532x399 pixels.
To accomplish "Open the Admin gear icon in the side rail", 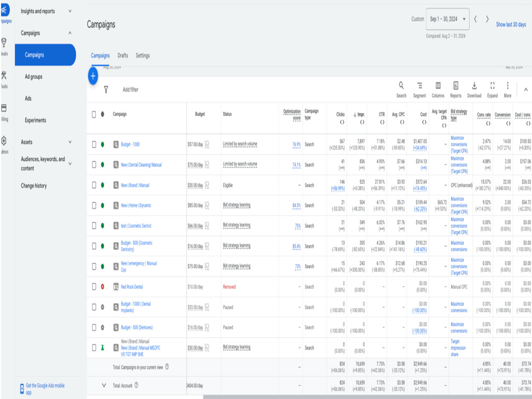I will tap(4, 140).
